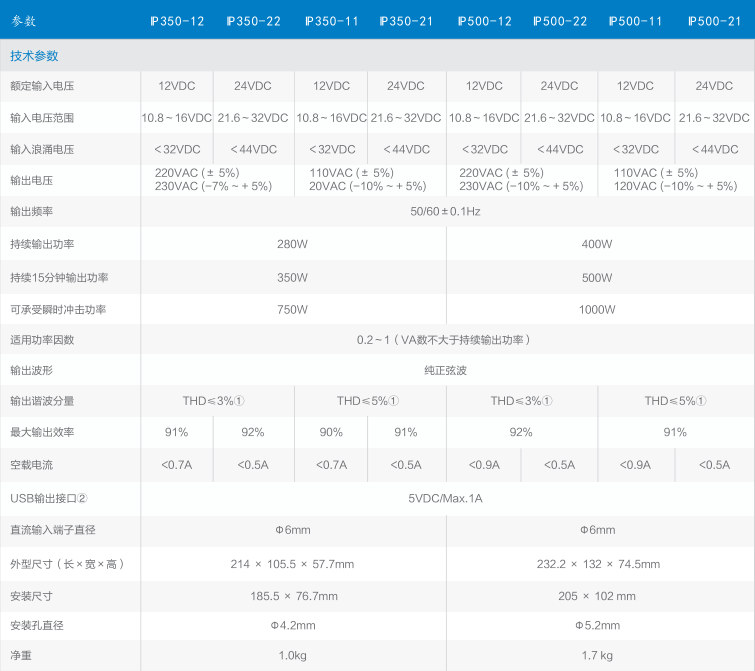Select the IP500-22 model column header
This screenshot has width=755, height=671.
[560, 20]
